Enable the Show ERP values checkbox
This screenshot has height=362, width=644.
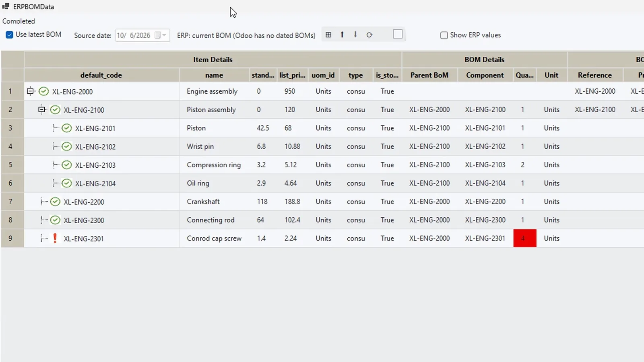pos(444,35)
